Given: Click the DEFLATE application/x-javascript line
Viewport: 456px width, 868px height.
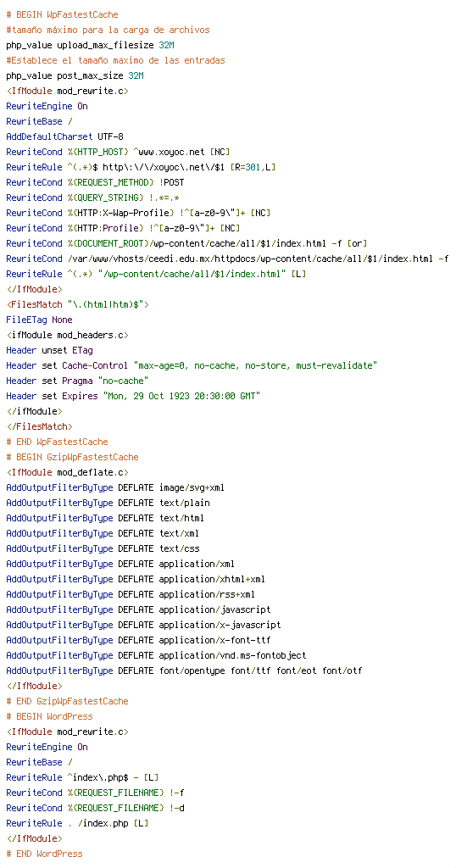Looking at the screenshot, I should (x=143, y=625).
